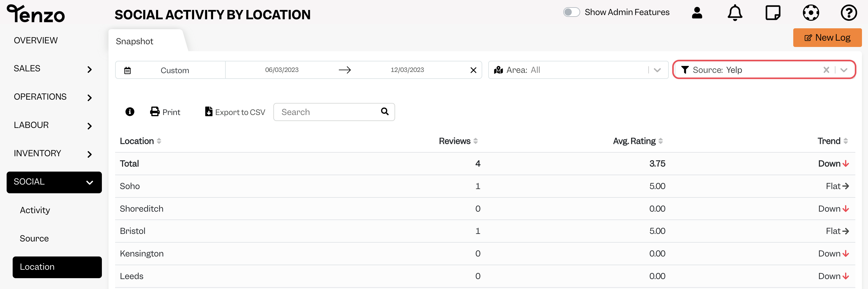Sort table by Trend column
Screen dimensions: 868x289
coord(833,141)
